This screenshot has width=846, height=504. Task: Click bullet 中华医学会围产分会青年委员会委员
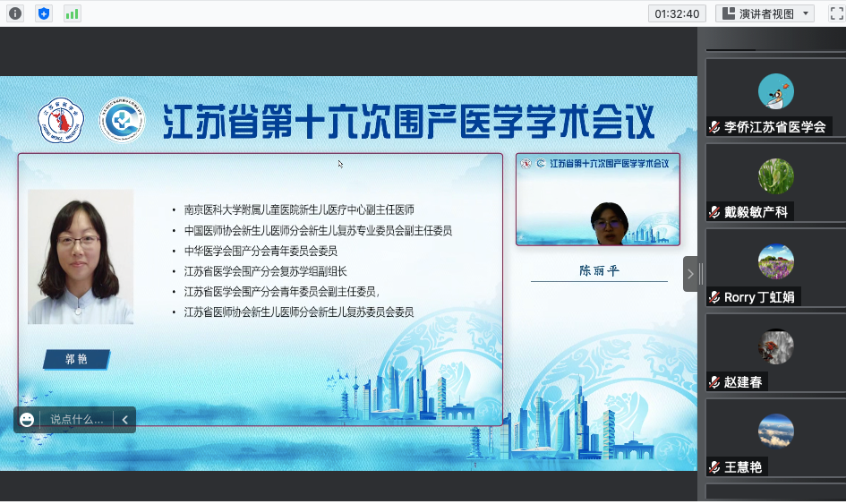[x=261, y=251]
